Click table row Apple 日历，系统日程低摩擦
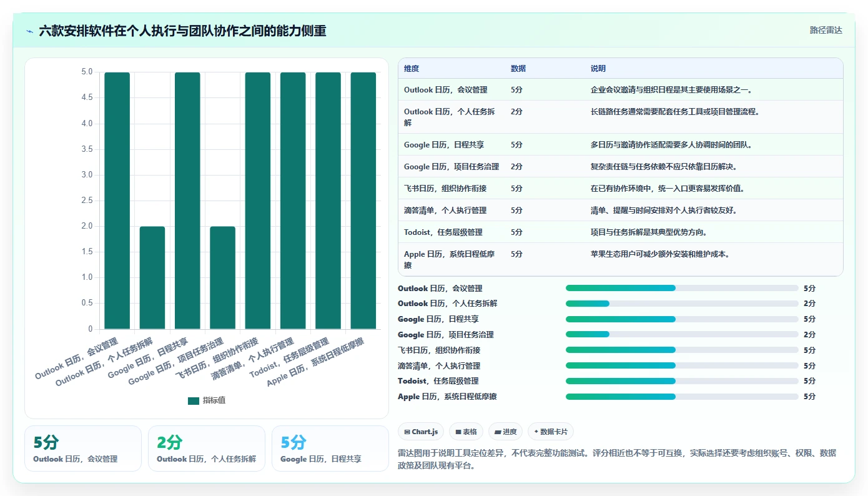This screenshot has width=868, height=496. pyautogui.click(x=620, y=259)
